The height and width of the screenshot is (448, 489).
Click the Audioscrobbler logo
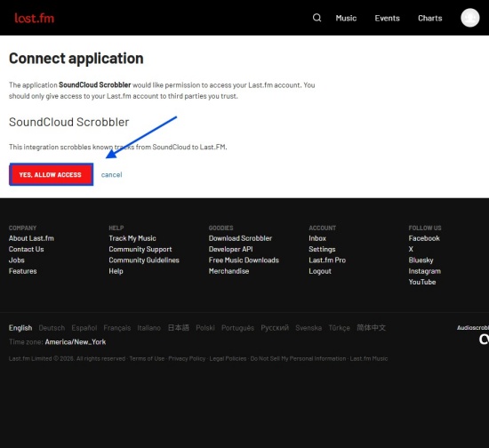(x=473, y=334)
